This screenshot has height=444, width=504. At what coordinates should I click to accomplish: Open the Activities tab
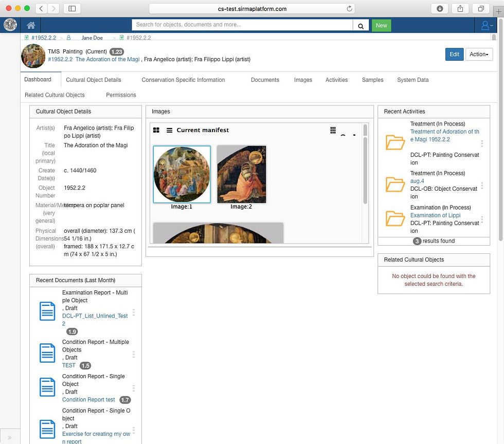(336, 80)
